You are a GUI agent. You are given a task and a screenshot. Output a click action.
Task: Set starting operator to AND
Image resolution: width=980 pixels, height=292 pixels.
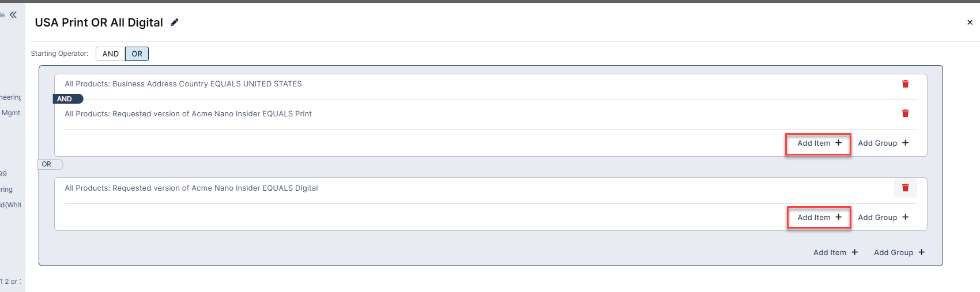[x=111, y=54]
